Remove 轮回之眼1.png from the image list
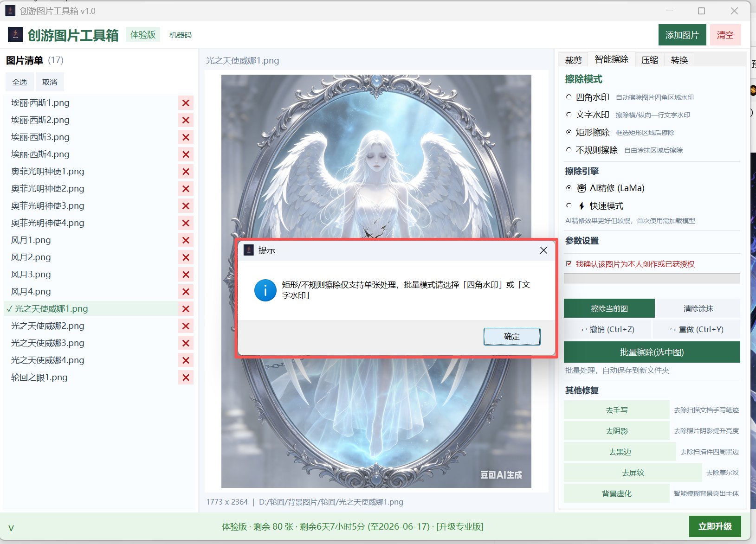The width and height of the screenshot is (756, 544). point(186,378)
